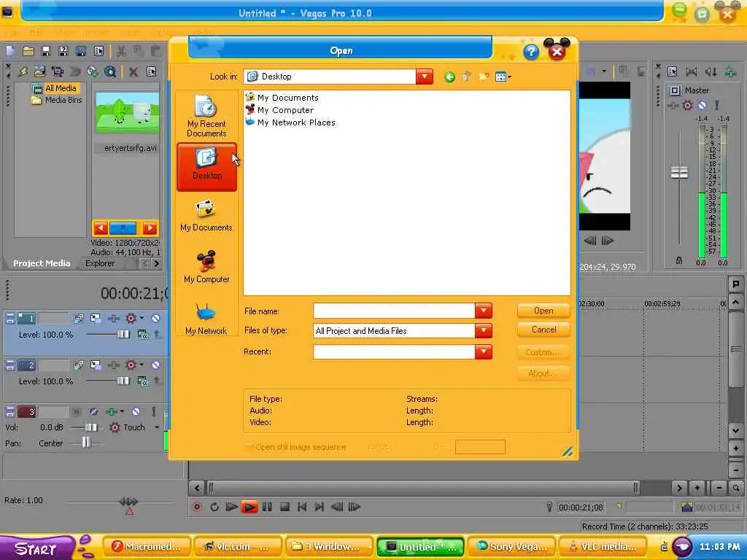Open My Recent Documents place in dialog sidebar
This screenshot has width=747, height=560.
tap(206, 116)
